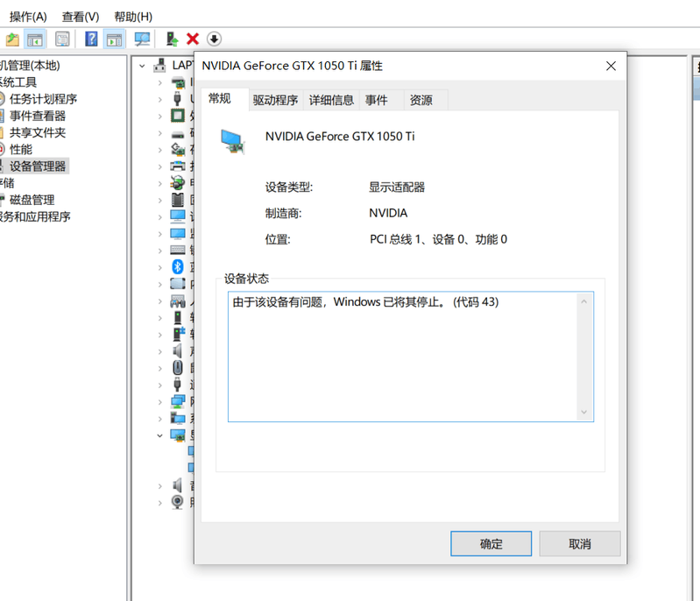Viewport: 700px width, 601px height.
Task: Click scan for hardware changes monitor icon
Action: 143,39
